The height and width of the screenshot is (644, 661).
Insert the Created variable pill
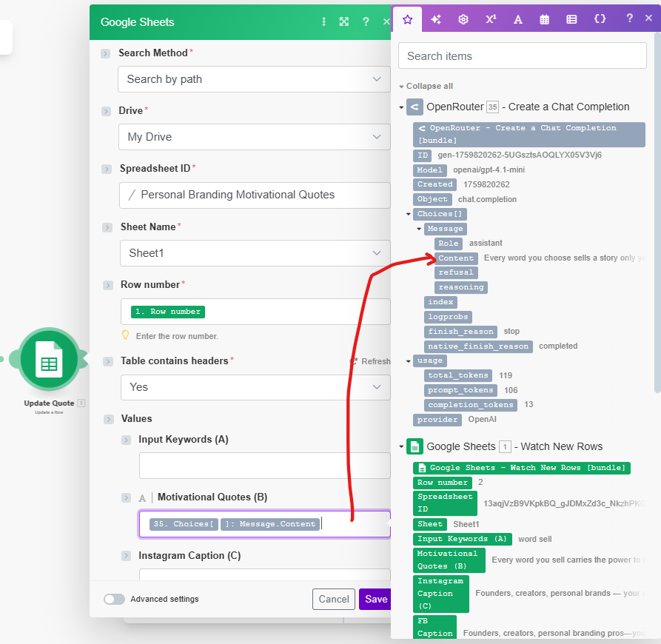click(434, 184)
